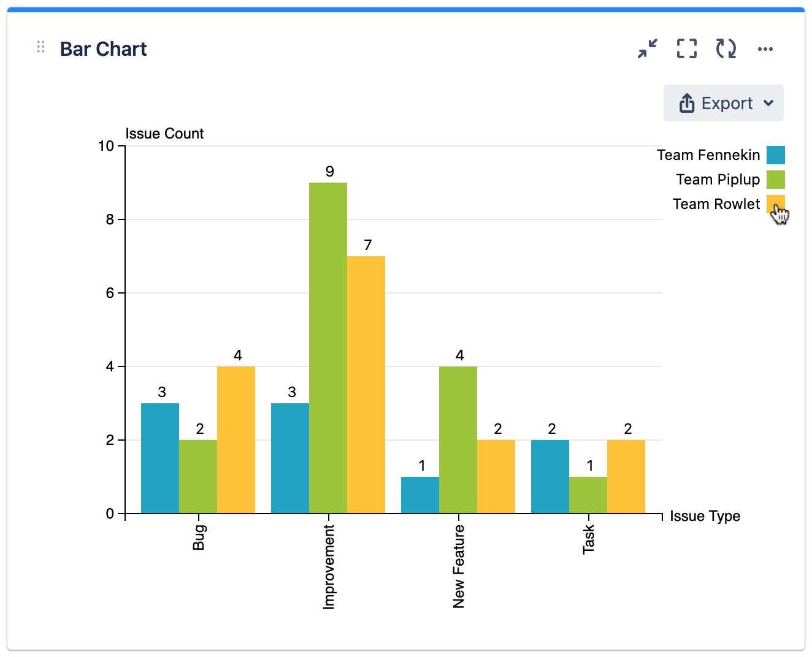Open the gadget options ellipsis menu
The image size is (812, 657).
click(765, 48)
